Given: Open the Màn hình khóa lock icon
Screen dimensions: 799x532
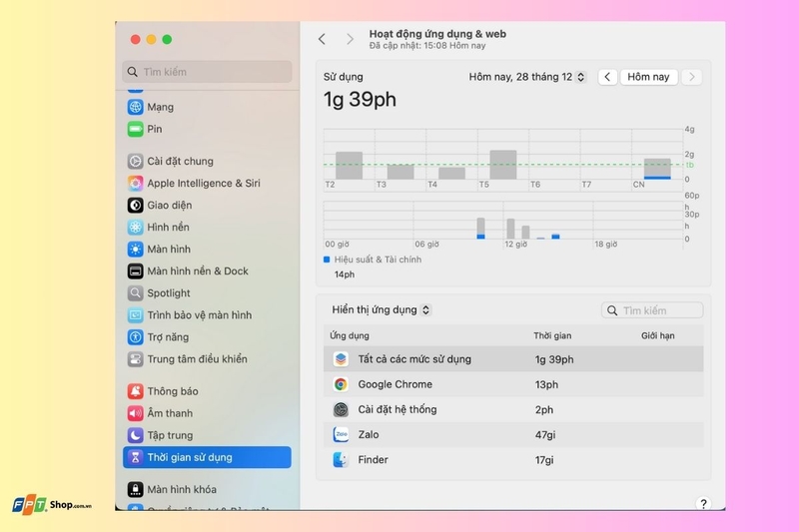Looking at the screenshot, I should (135, 489).
